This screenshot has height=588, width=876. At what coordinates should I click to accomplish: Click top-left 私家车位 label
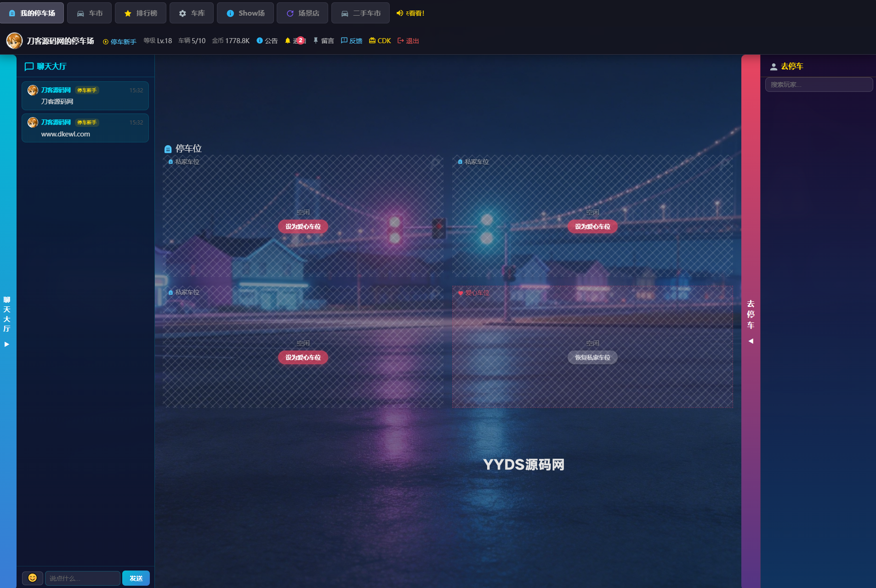pyautogui.click(x=184, y=162)
